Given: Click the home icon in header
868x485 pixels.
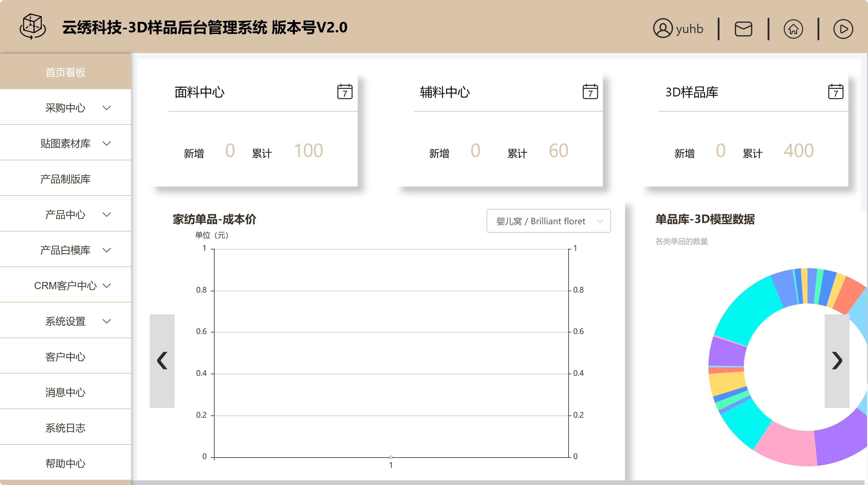Looking at the screenshot, I should tap(793, 29).
